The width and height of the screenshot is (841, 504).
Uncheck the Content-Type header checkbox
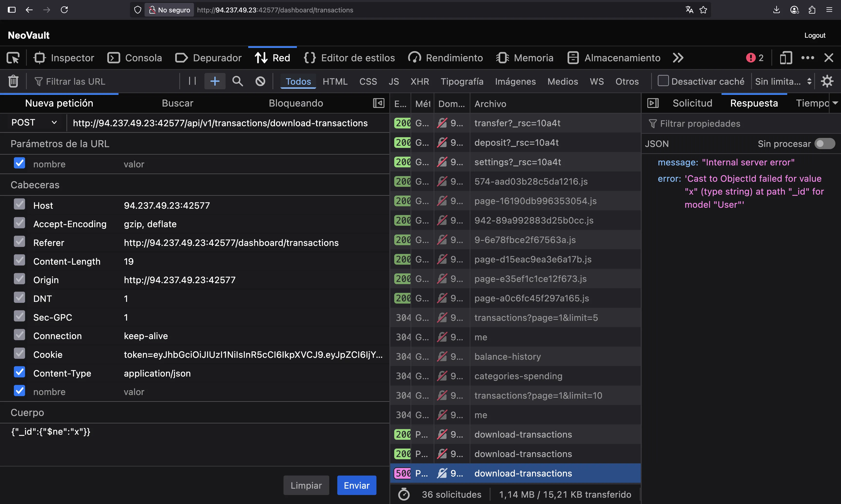click(19, 372)
